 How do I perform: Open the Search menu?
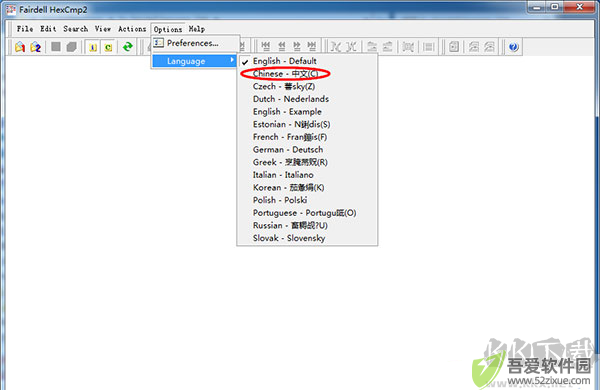click(75, 29)
